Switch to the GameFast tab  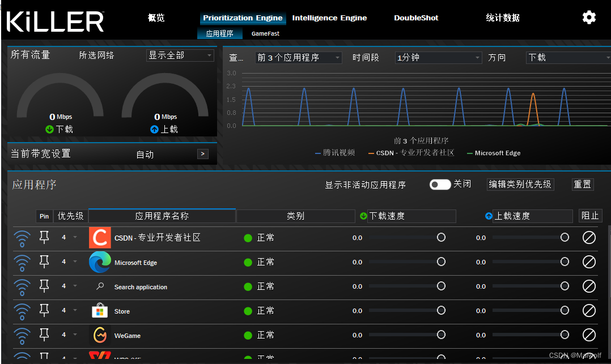coord(265,33)
